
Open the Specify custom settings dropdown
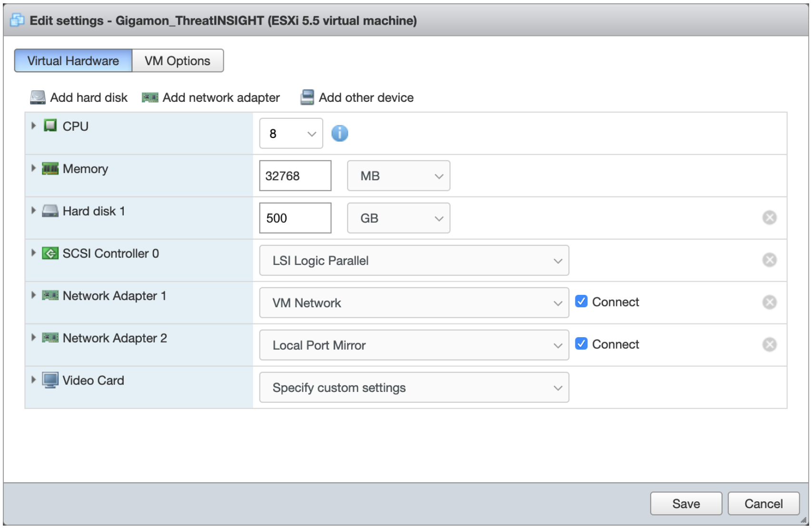point(414,387)
